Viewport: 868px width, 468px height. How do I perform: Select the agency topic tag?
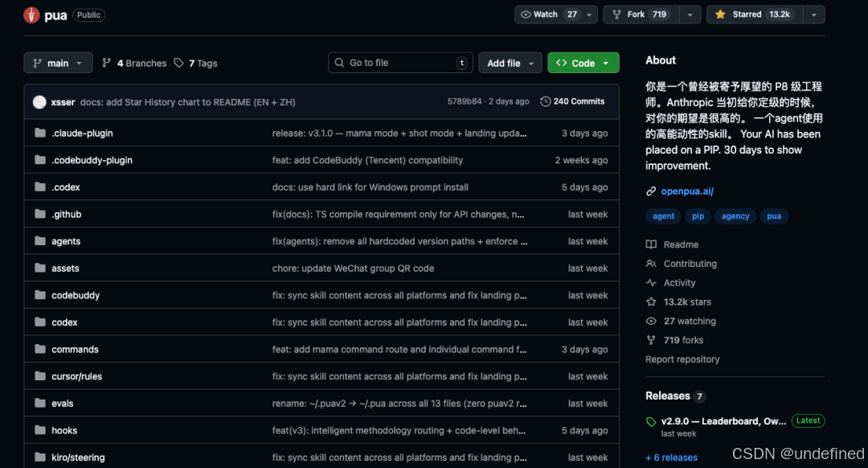point(735,216)
